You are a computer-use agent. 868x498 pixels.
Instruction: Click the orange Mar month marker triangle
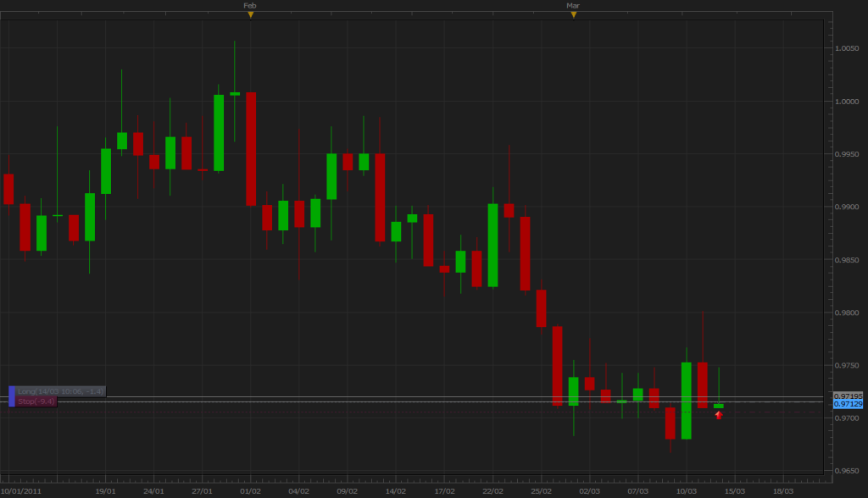(574, 15)
